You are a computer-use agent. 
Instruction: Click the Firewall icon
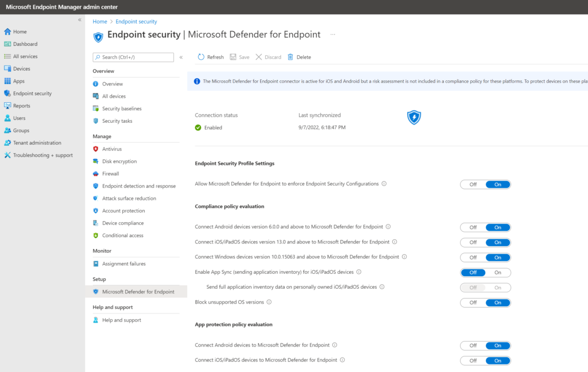96,173
